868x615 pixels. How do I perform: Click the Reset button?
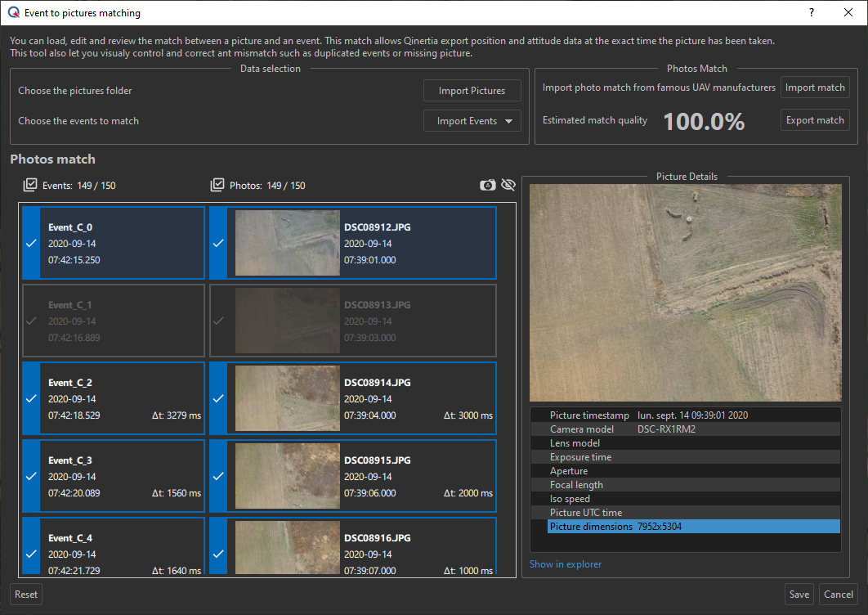click(26, 595)
